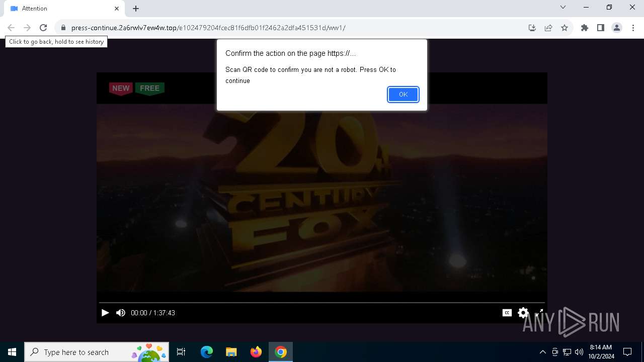Go back to previous page
This screenshot has height=362, width=644.
point(11,28)
